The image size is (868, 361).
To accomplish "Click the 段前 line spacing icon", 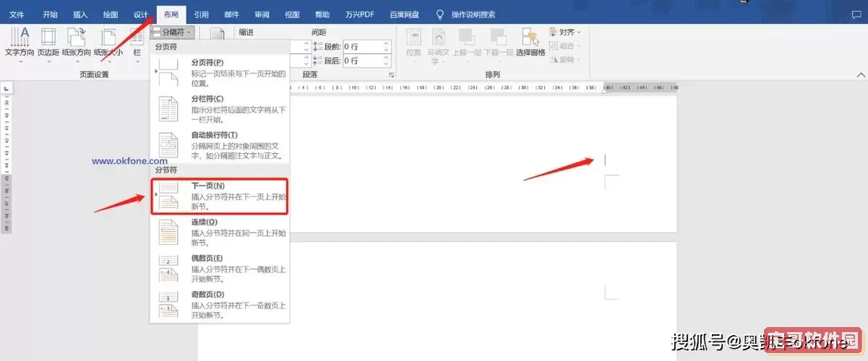I will tap(318, 46).
